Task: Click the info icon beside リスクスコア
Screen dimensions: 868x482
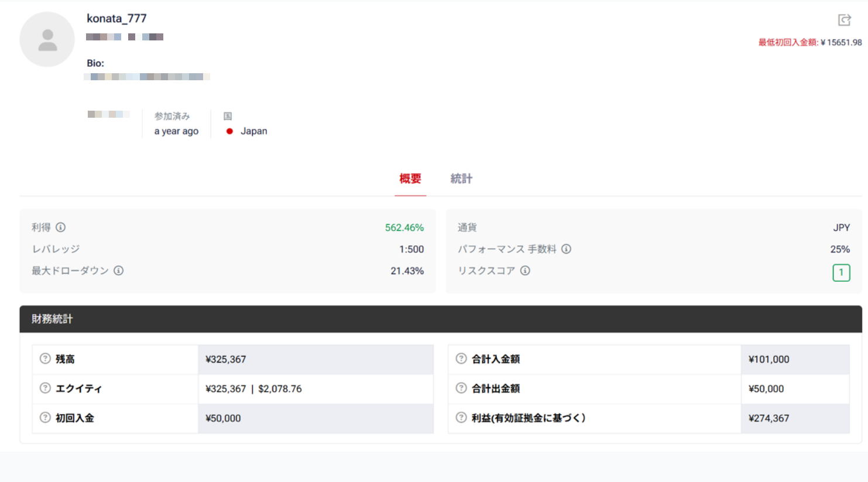Action: coord(525,271)
